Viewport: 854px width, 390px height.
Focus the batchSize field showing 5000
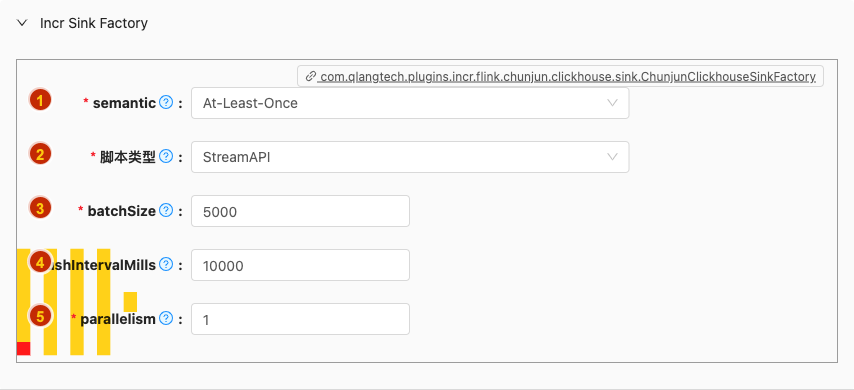coord(300,211)
